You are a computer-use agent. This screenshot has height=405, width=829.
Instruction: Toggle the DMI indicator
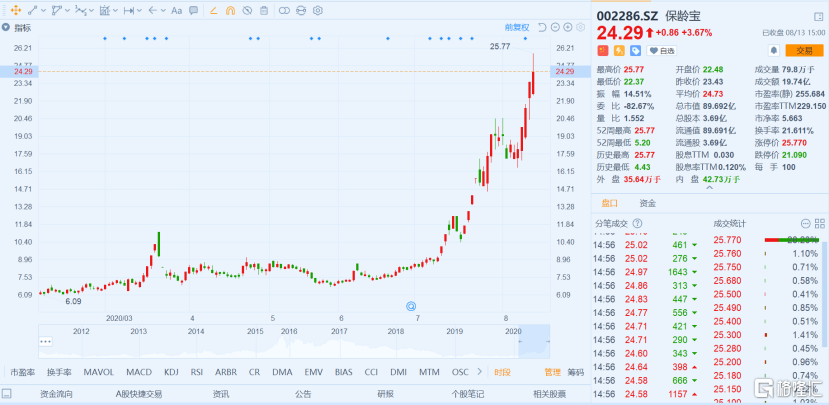398,372
